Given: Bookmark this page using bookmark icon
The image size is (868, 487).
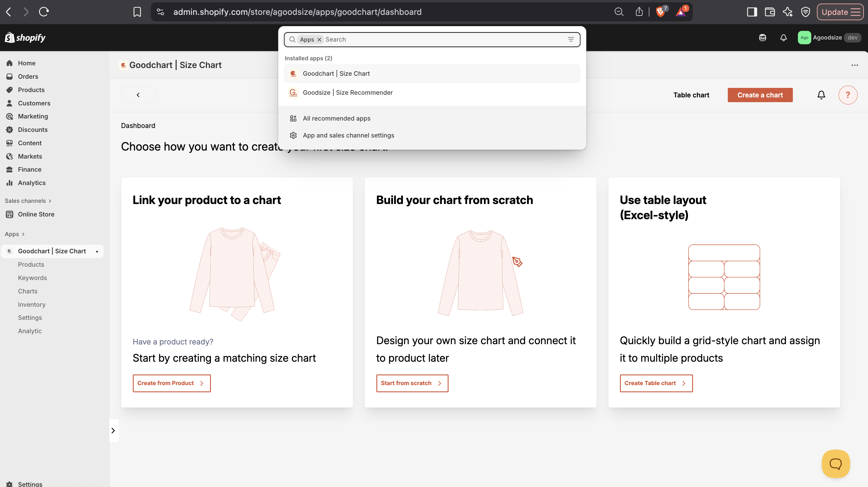Looking at the screenshot, I should 137,12.
